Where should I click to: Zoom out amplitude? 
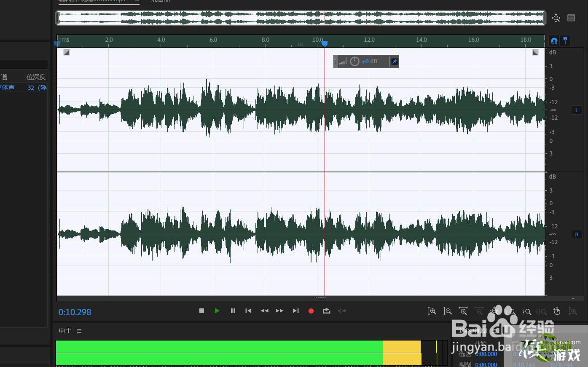(447, 311)
